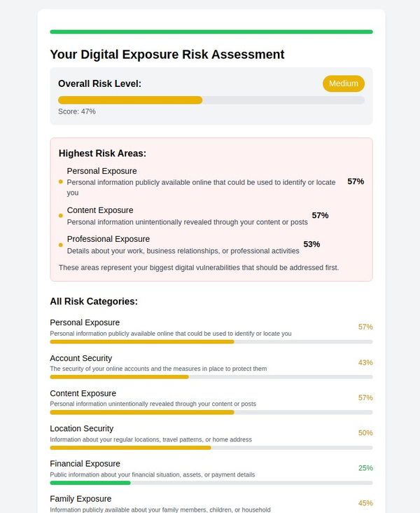Click the Account Security category title
This screenshot has width=420, height=513.
[81, 358]
